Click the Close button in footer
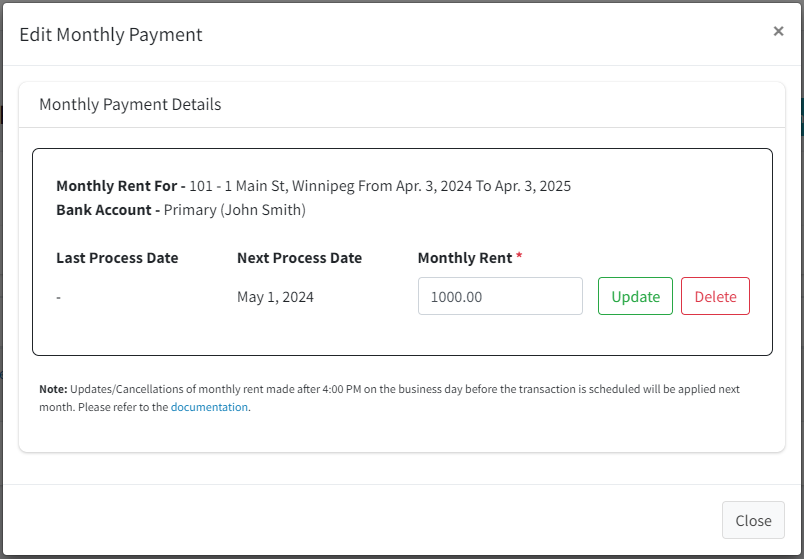This screenshot has width=804, height=559. click(753, 520)
